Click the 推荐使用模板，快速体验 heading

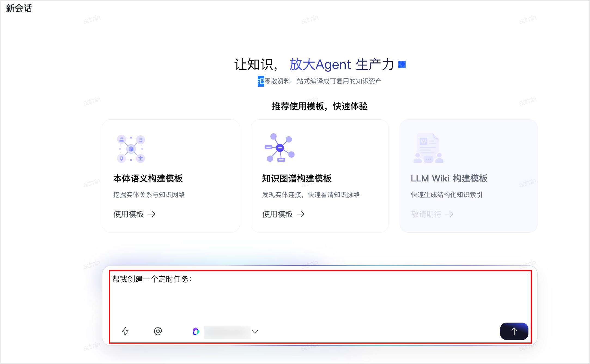[320, 106]
